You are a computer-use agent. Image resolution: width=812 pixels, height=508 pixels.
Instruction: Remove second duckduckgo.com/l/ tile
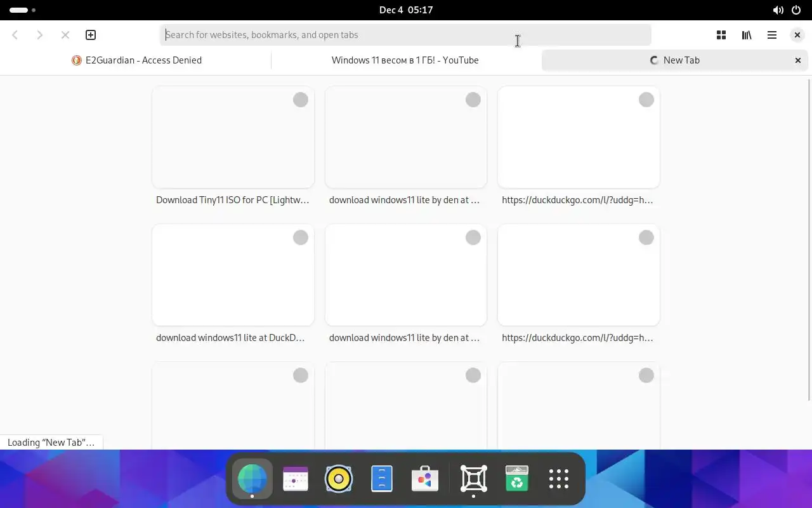[646, 237]
